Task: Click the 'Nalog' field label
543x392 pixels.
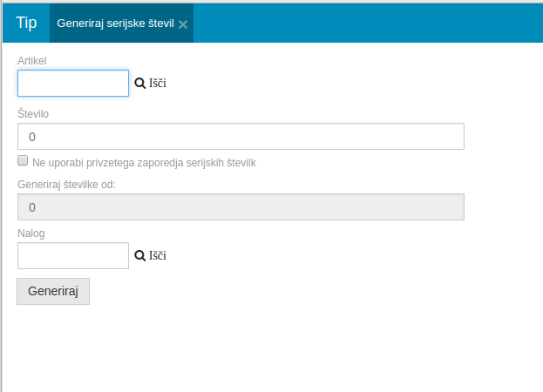Action: (31, 233)
